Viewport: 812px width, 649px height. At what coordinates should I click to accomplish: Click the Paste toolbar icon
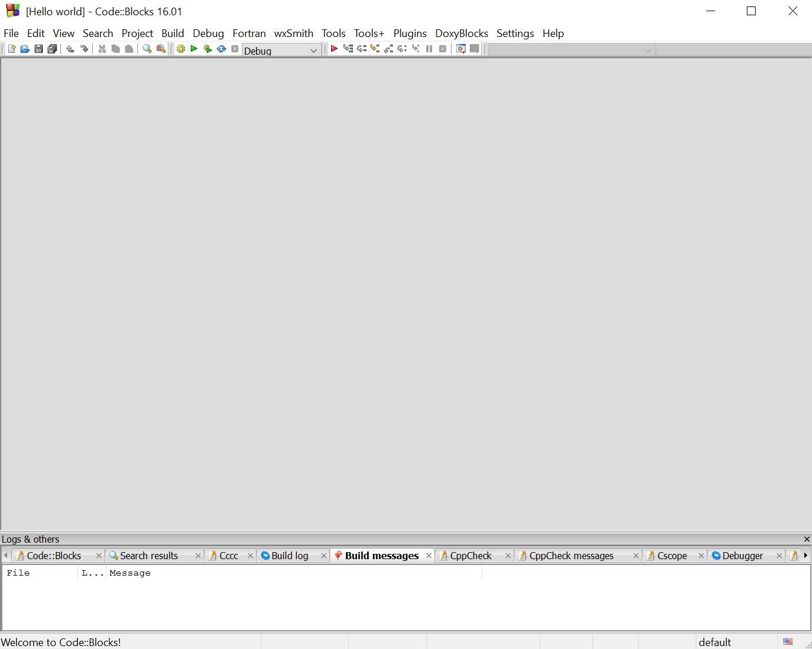129,49
